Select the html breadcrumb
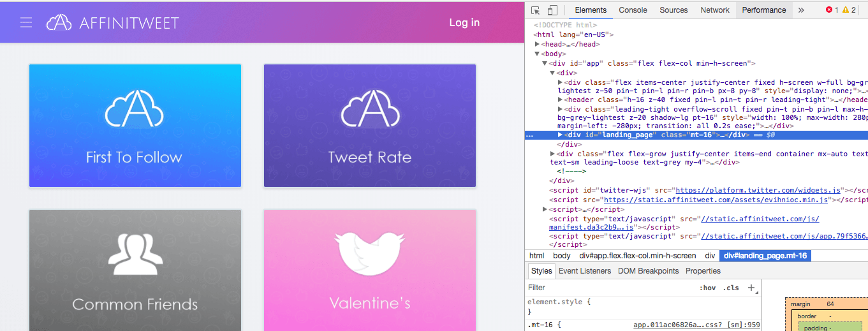This screenshot has height=331, width=868. click(537, 255)
